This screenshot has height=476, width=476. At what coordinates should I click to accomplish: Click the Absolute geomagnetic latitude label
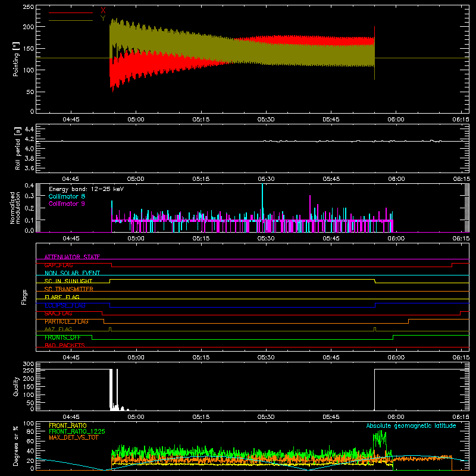click(411, 425)
